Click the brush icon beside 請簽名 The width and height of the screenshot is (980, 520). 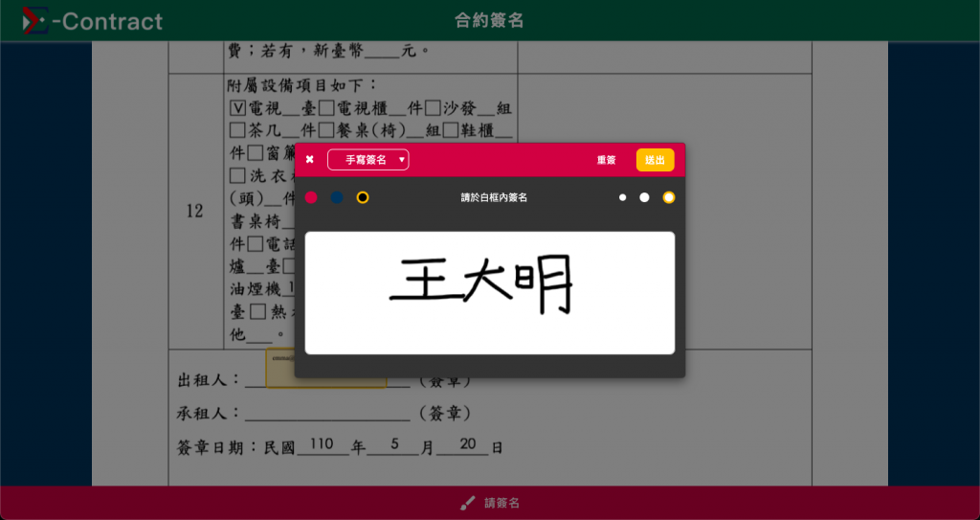(467, 503)
